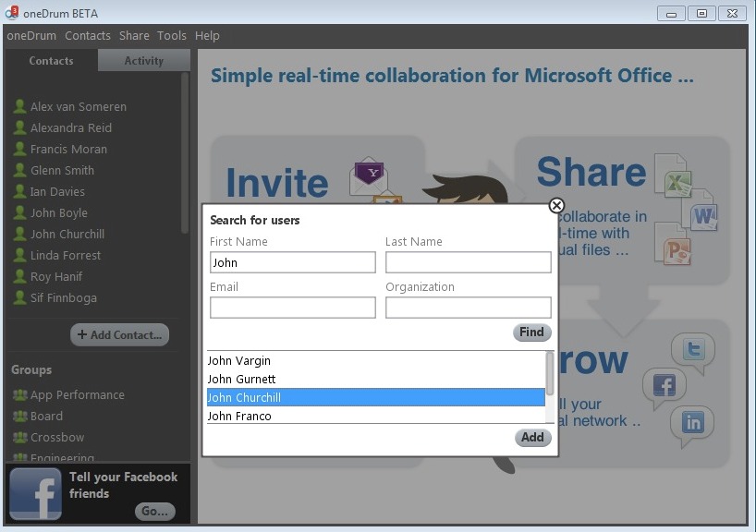Viewport: 756px width, 532px height.
Task: Open the App Performance group
Action: pyautogui.click(x=78, y=394)
